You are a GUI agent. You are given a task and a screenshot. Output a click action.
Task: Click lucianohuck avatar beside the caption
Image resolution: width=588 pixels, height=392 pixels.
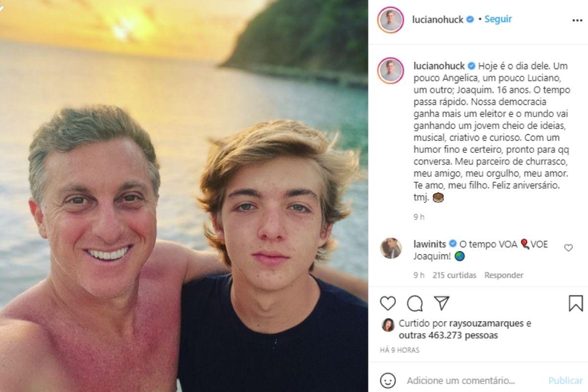pos(391,71)
